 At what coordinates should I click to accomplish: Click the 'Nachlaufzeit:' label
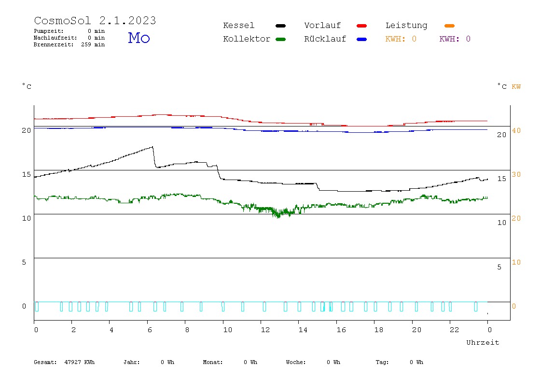(55, 38)
